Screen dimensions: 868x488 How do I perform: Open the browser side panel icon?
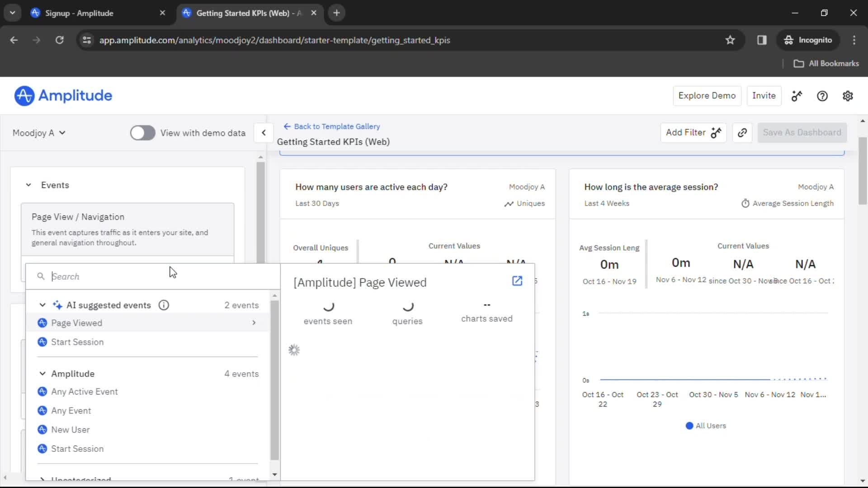(762, 40)
